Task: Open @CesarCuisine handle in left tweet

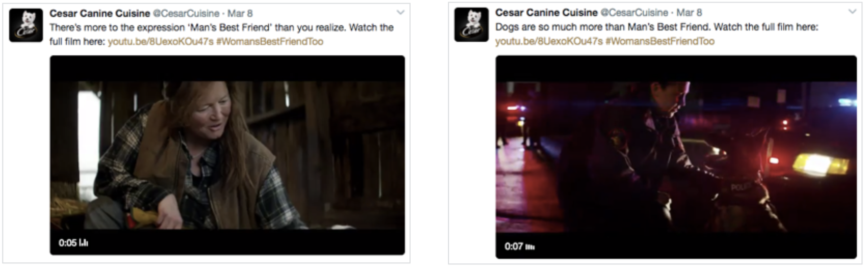Action: pyautogui.click(x=186, y=13)
